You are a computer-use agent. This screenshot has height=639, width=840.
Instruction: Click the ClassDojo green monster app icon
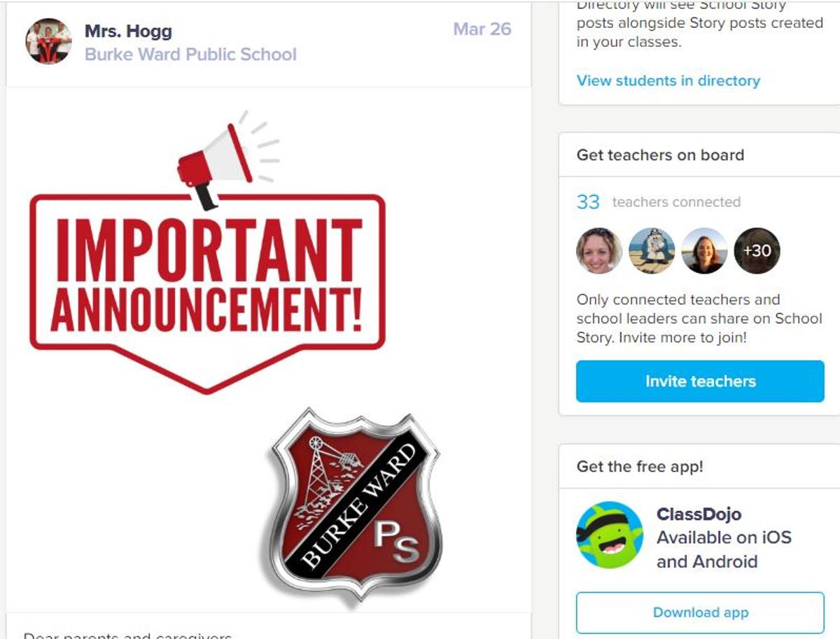coord(610,535)
